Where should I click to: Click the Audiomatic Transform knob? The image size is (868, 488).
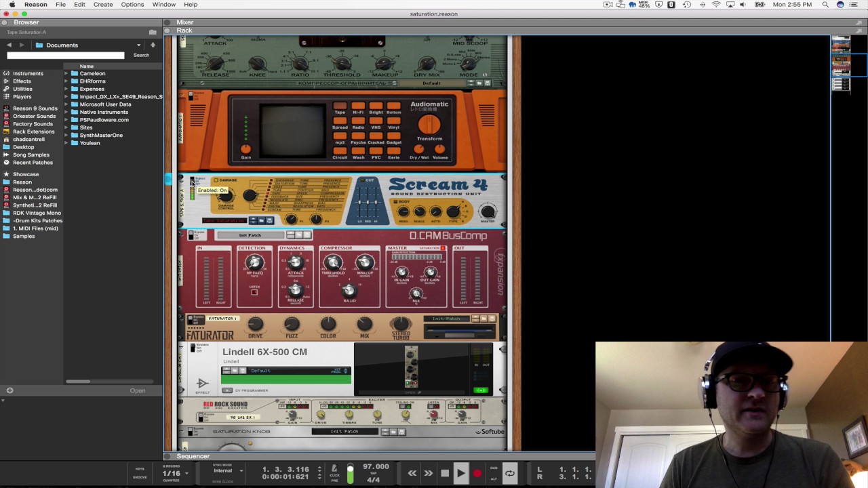point(429,125)
